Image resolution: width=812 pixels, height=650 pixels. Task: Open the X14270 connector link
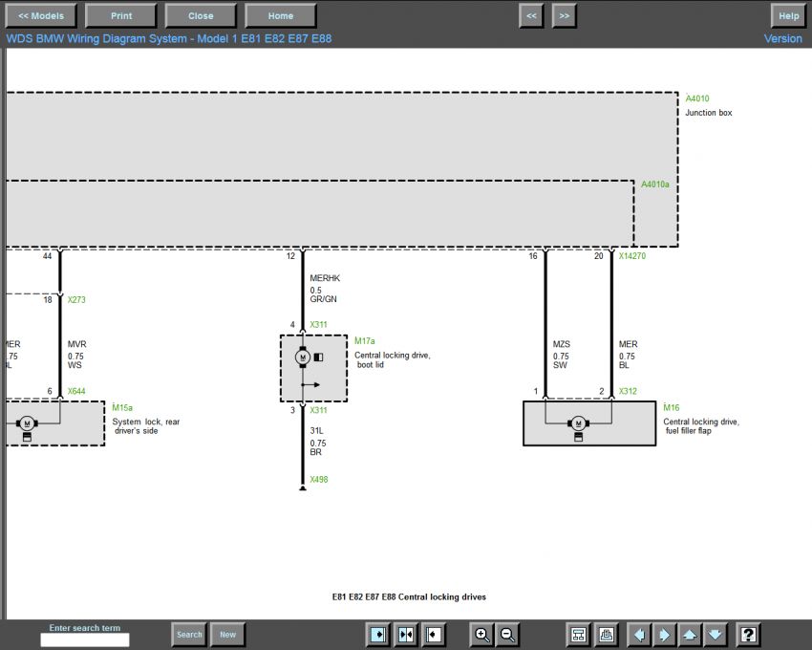tap(632, 255)
